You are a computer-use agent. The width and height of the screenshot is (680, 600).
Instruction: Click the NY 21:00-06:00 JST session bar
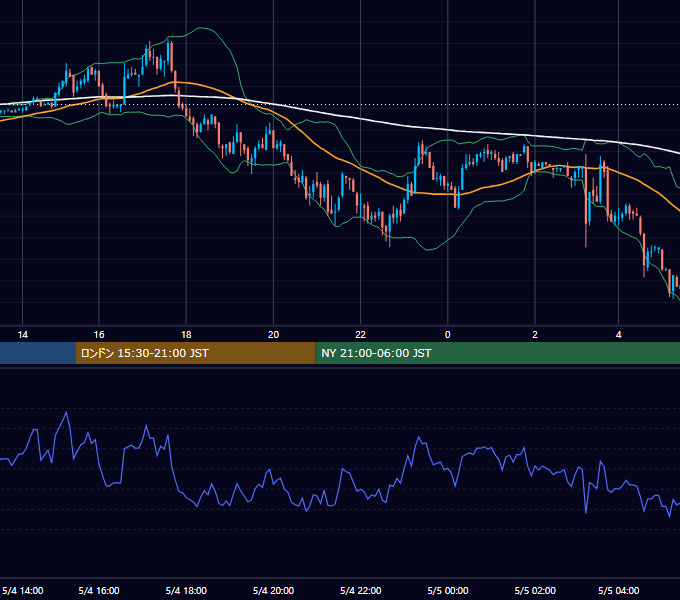(x=497, y=353)
